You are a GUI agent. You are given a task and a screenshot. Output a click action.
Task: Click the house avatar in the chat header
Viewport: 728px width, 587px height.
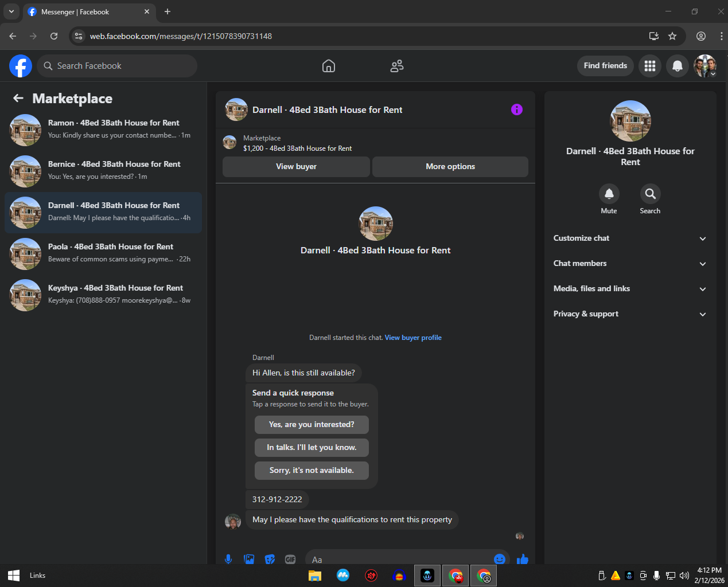pos(236,109)
